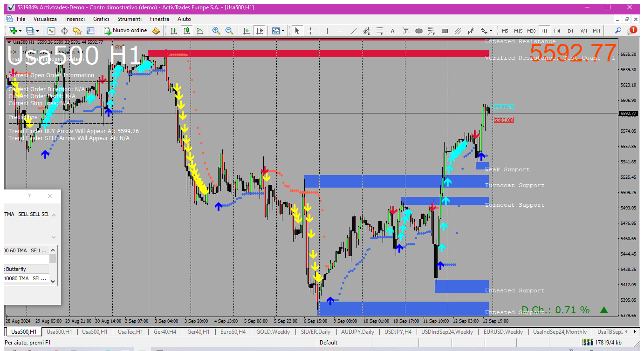Click the dialog help question mark
This screenshot has width=644, height=351.
coord(29,196)
